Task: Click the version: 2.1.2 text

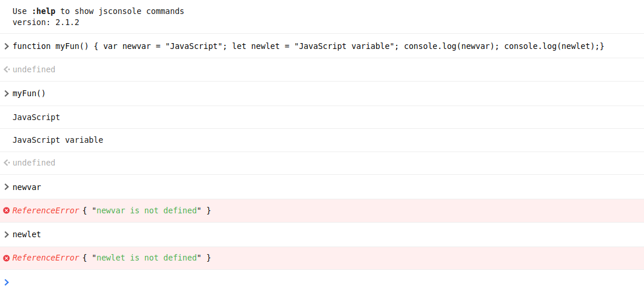Action: [46, 22]
